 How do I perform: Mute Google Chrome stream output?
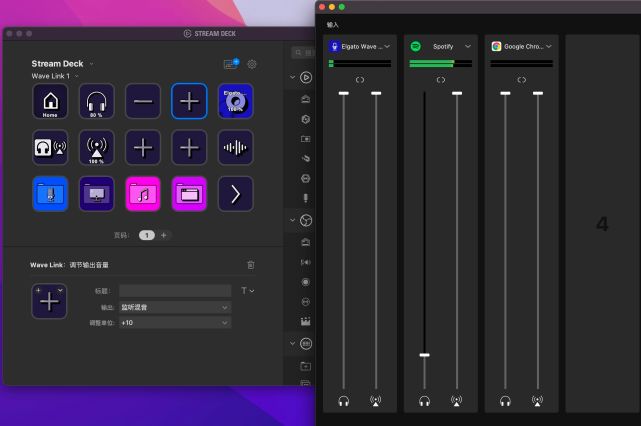pos(538,401)
